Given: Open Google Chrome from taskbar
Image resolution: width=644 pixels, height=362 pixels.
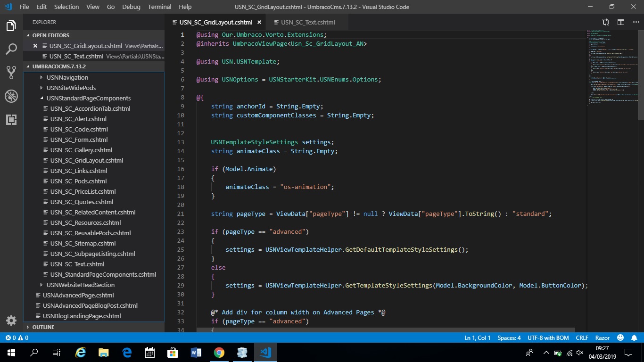Looking at the screenshot, I should pos(219,353).
